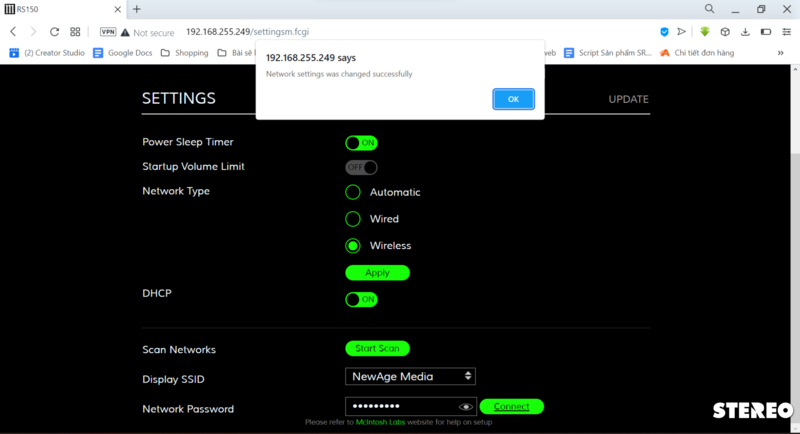Open the speed dial grid icon
Screen dimensions: 800x434
coord(75,32)
